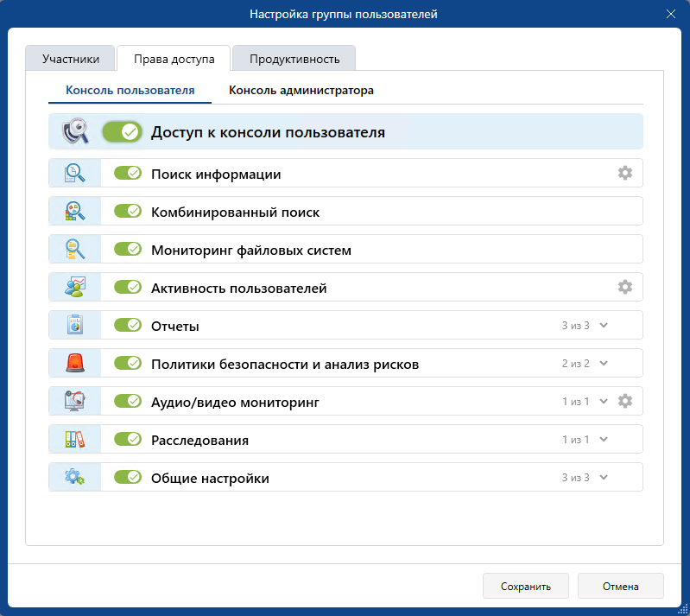Open gear settings for Поиск информации
690x616 pixels.
click(625, 174)
